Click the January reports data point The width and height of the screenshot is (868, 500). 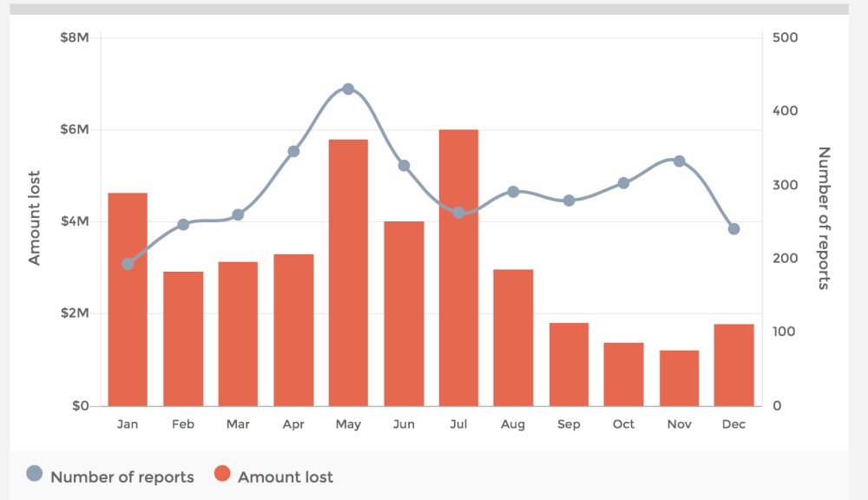pos(128,264)
